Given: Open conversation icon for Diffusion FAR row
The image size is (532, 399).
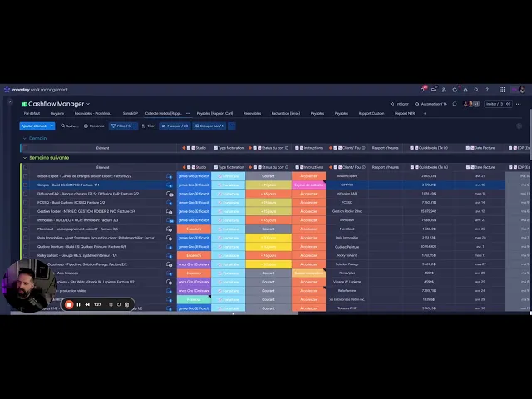Looking at the screenshot, I should pyautogui.click(x=169, y=194).
